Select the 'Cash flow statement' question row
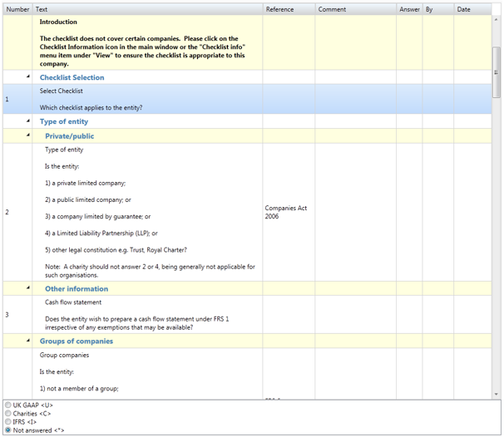 tap(247, 314)
